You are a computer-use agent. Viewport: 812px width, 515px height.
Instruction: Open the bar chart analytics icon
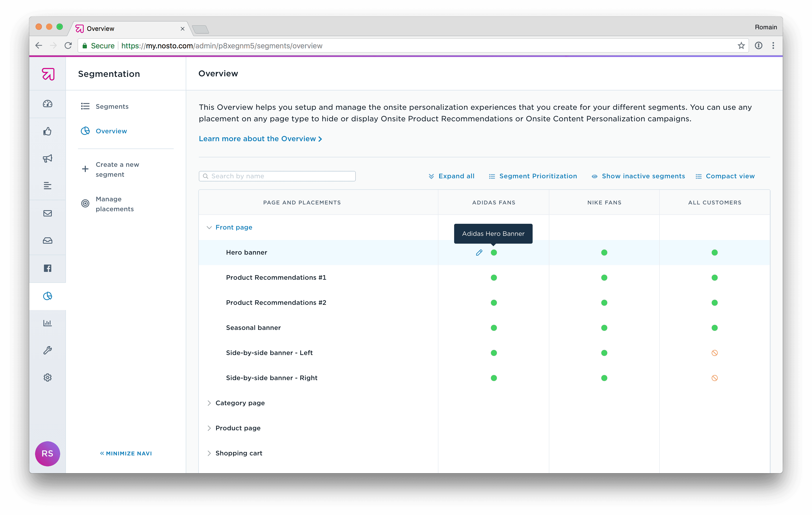pos(48,323)
